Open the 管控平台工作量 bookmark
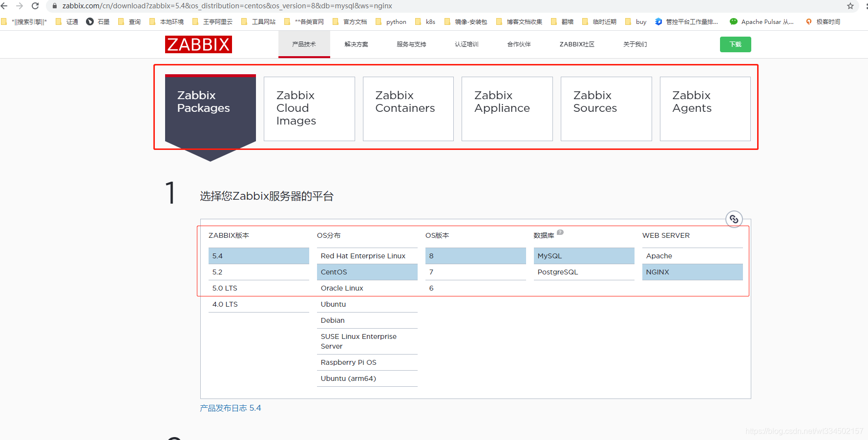The image size is (868, 440). click(x=686, y=21)
